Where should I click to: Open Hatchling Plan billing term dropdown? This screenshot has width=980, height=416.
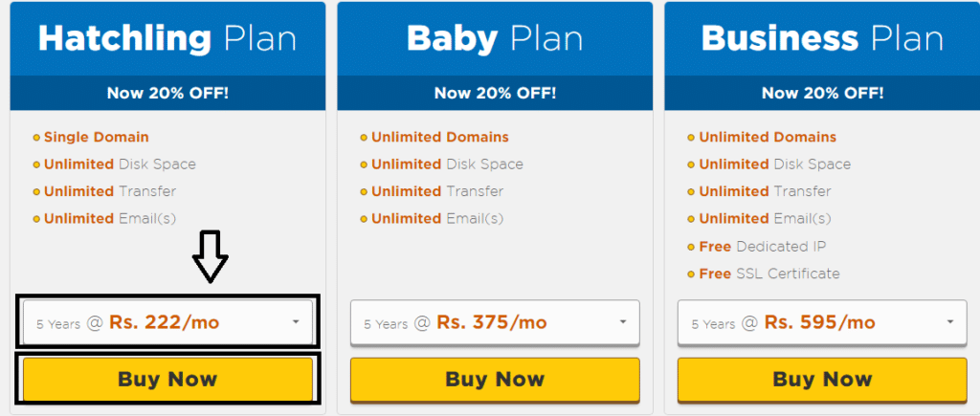tap(167, 322)
